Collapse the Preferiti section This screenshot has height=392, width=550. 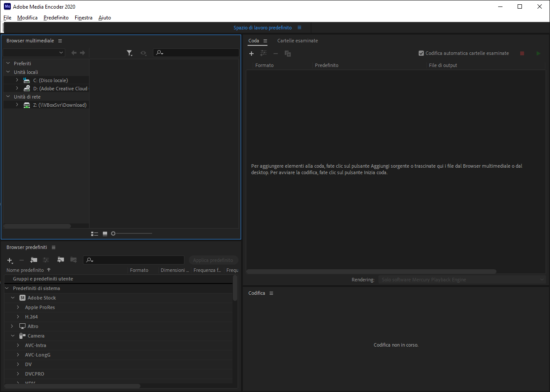coord(8,64)
